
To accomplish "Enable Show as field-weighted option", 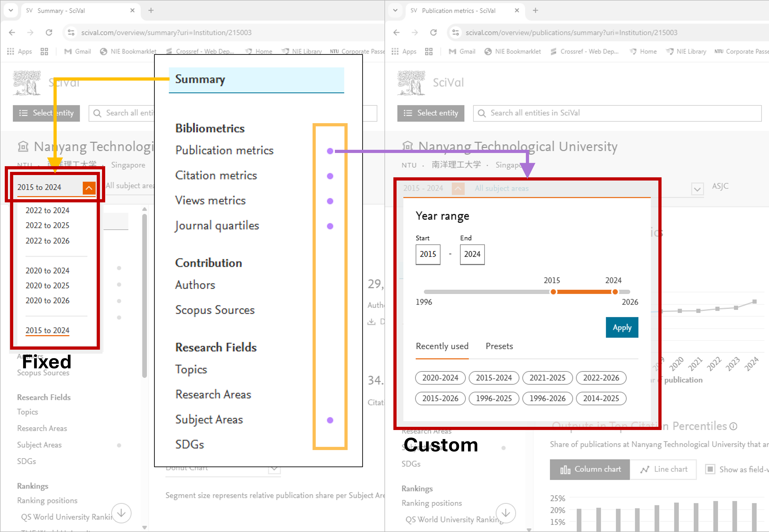I will 710,469.
